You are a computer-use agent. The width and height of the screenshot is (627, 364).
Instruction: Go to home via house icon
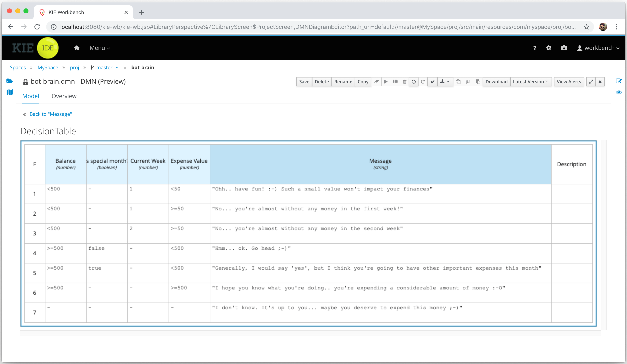pyautogui.click(x=77, y=48)
